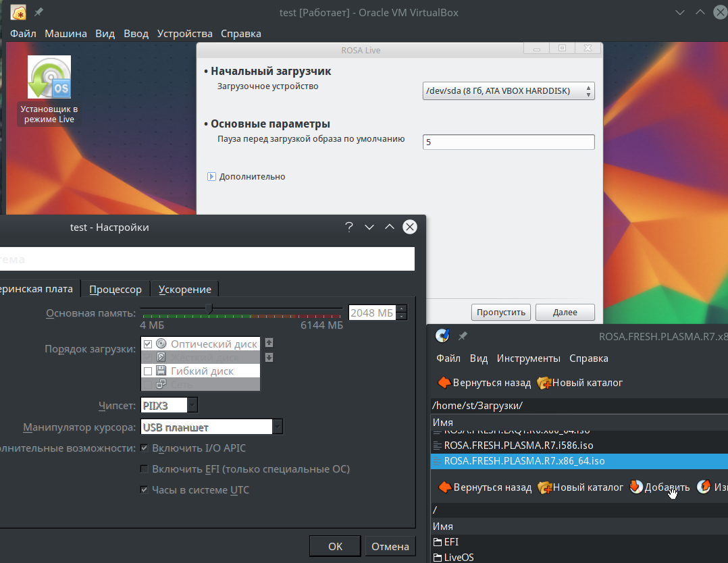Click lower Go Back arrow icon
Screen dimensions: 728x563
[x=445, y=487]
